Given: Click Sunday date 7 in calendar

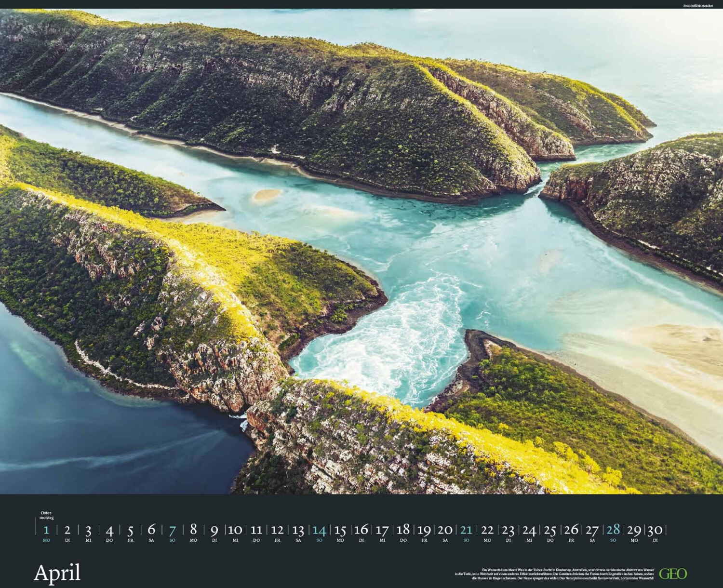Looking at the screenshot, I should pos(172,530).
